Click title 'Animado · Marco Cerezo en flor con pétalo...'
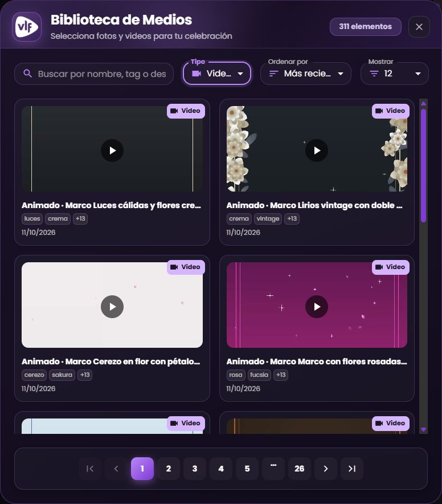 pyautogui.click(x=111, y=361)
